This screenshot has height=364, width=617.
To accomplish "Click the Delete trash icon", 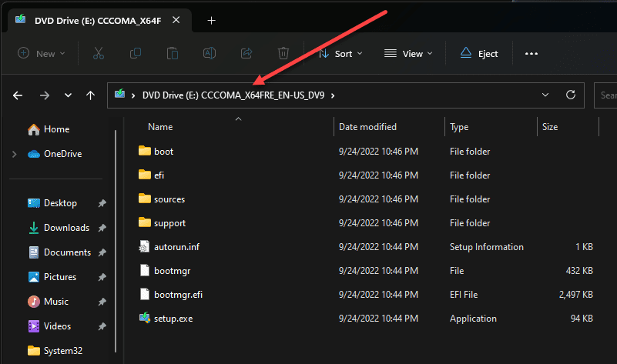I will (x=283, y=54).
